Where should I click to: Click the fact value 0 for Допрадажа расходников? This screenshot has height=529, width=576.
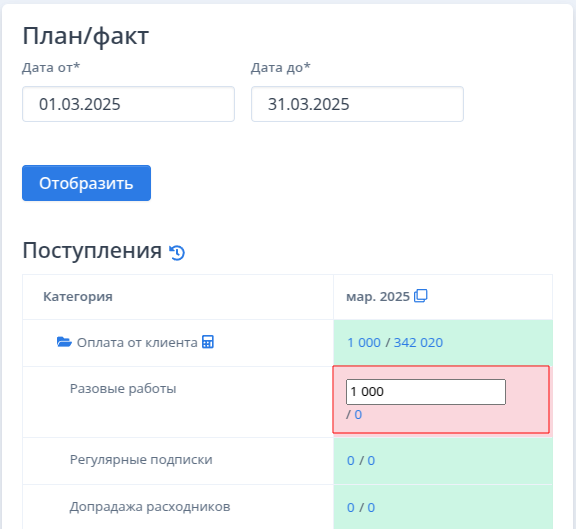coord(371,508)
